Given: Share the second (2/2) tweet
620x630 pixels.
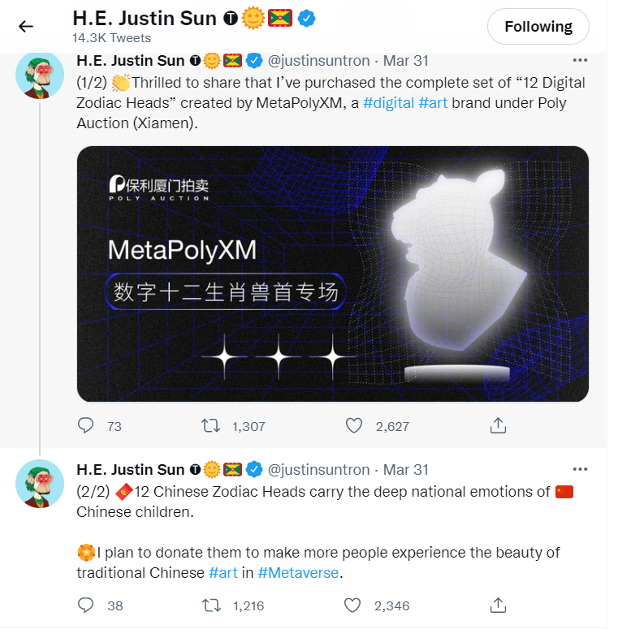Looking at the screenshot, I should tap(498, 605).
